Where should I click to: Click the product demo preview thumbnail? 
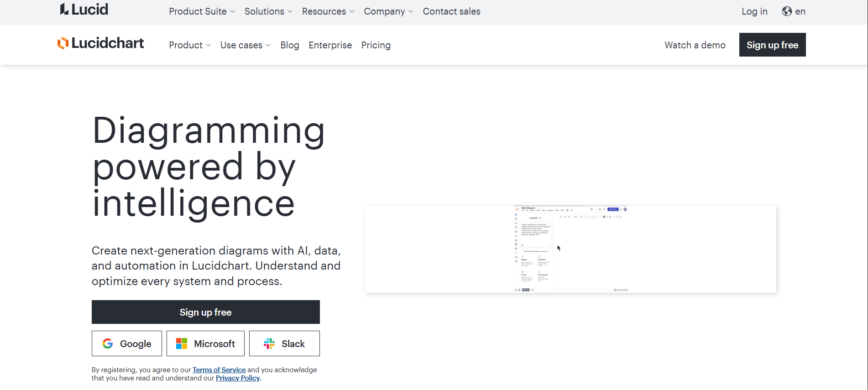pos(571,249)
